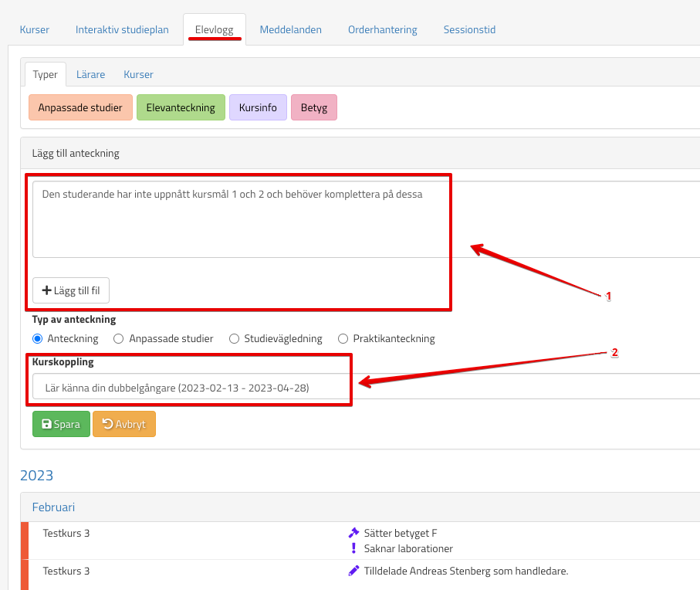Click the floppy disk icon on Spara
The width and height of the screenshot is (700, 590).
(x=46, y=424)
